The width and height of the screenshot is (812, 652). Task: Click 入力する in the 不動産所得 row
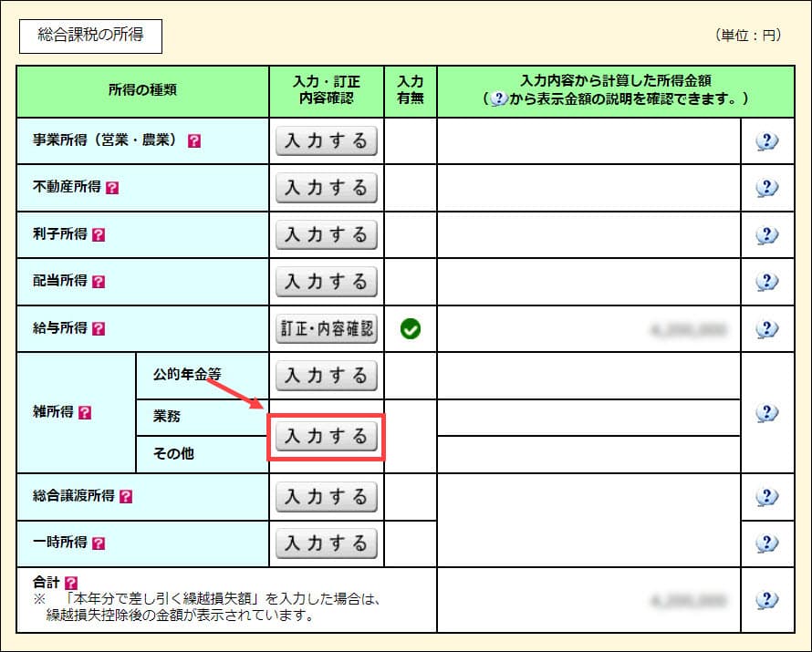click(326, 188)
